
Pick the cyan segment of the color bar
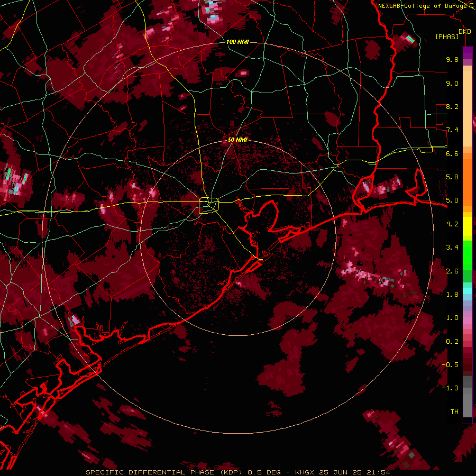coord(467,291)
